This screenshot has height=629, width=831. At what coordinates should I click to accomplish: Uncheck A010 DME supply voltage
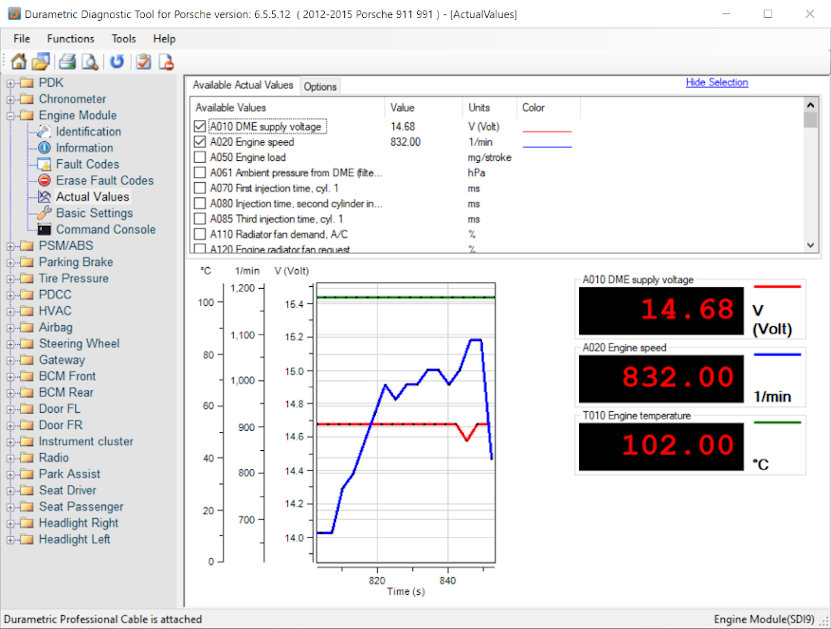[200, 126]
